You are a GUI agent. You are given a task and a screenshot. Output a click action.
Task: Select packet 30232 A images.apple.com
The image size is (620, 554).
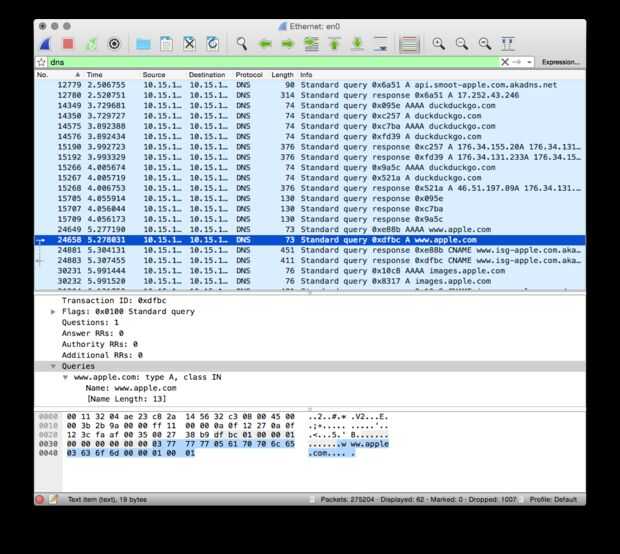(310, 281)
